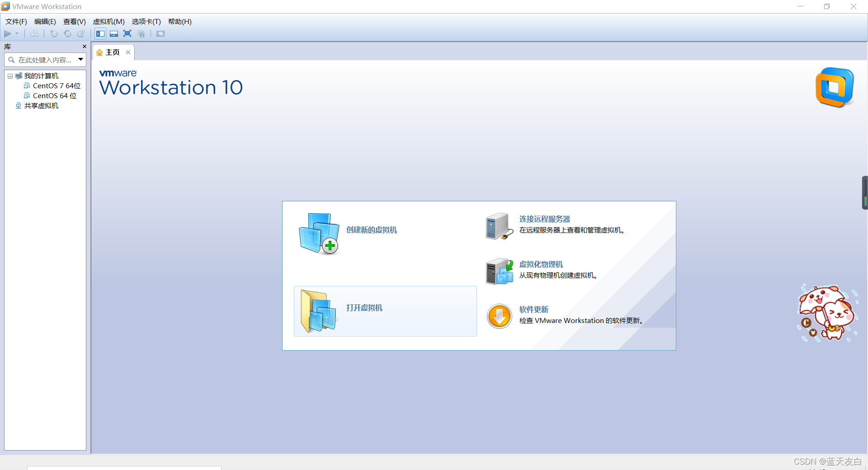Click the revert to snapshot toolbar icon
This screenshot has height=470, width=868.
click(67, 34)
